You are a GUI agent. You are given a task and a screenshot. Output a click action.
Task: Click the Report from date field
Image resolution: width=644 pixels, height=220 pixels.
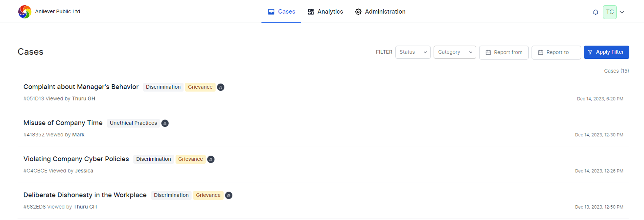(x=504, y=52)
